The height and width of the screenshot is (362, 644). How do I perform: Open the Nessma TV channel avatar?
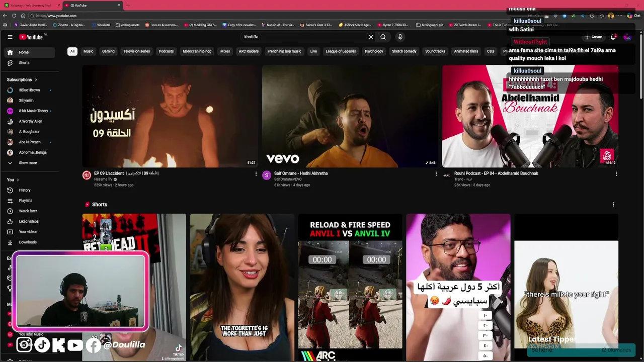[87, 175]
